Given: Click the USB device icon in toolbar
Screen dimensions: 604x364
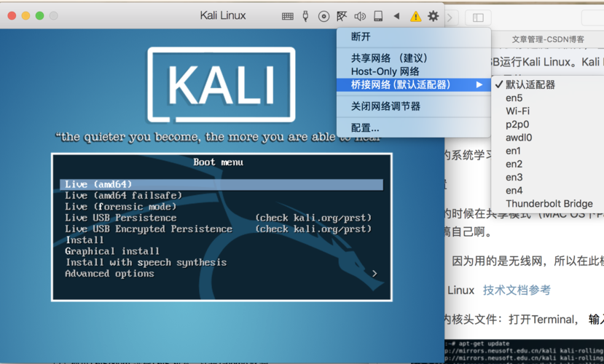Looking at the screenshot, I should pos(305,16).
